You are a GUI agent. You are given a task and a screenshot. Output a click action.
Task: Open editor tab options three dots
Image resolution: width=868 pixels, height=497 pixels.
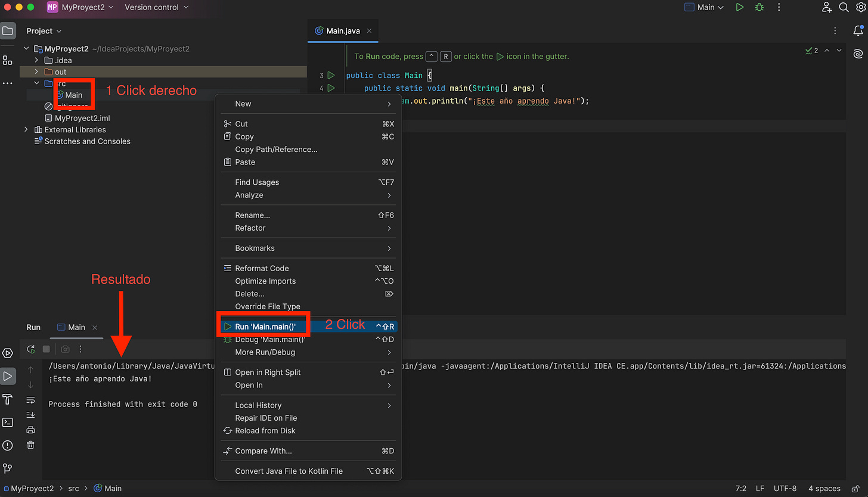point(835,31)
